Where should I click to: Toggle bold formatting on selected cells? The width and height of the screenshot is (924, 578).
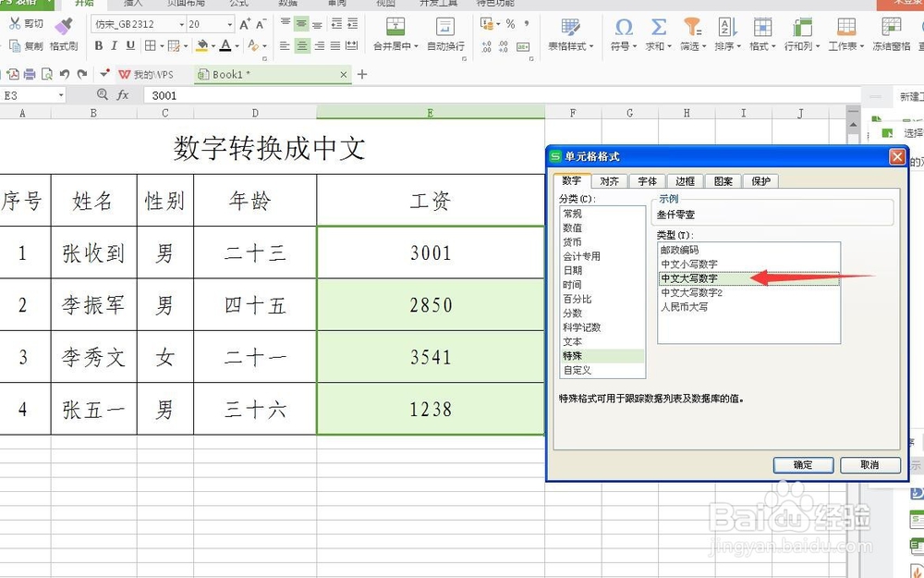100,45
